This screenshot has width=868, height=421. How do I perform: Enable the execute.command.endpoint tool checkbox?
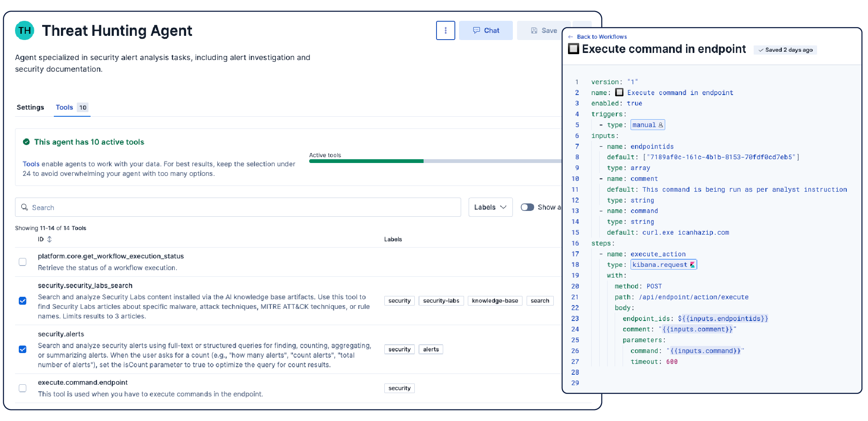tap(23, 388)
